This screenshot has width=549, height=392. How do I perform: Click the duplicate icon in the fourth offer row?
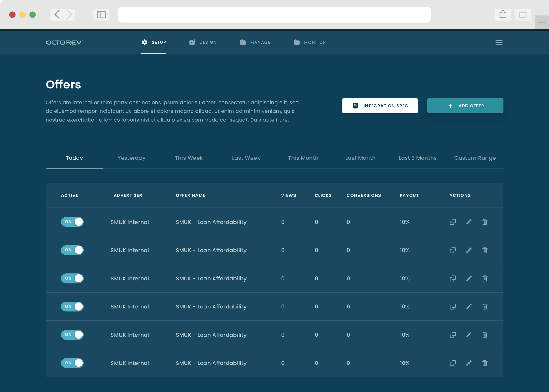pos(452,306)
